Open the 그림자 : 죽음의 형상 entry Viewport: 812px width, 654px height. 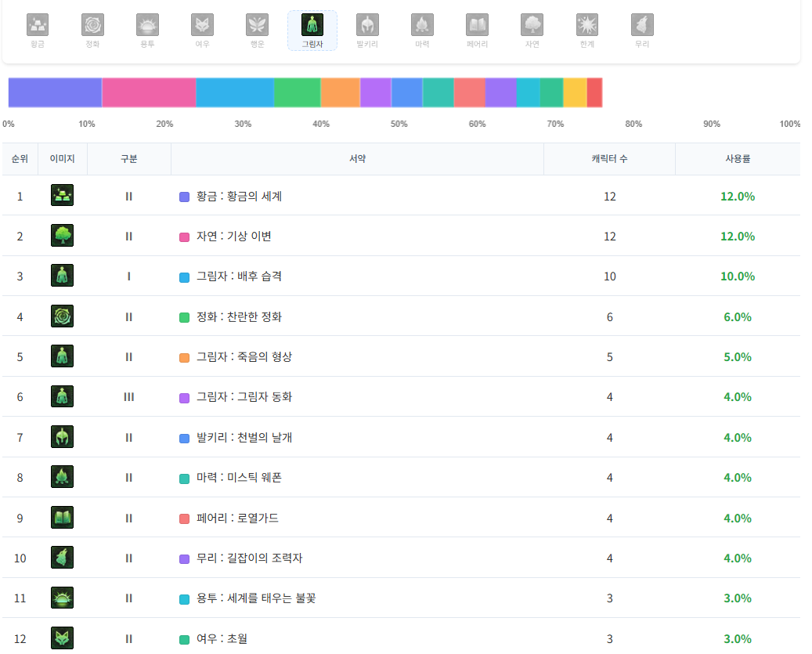click(x=244, y=357)
